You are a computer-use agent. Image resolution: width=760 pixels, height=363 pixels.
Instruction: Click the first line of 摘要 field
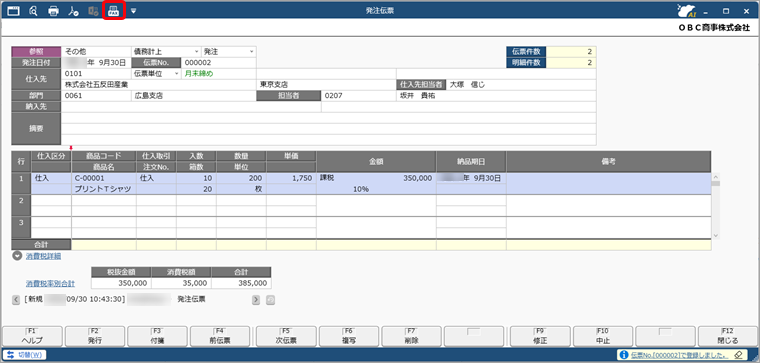point(329,118)
